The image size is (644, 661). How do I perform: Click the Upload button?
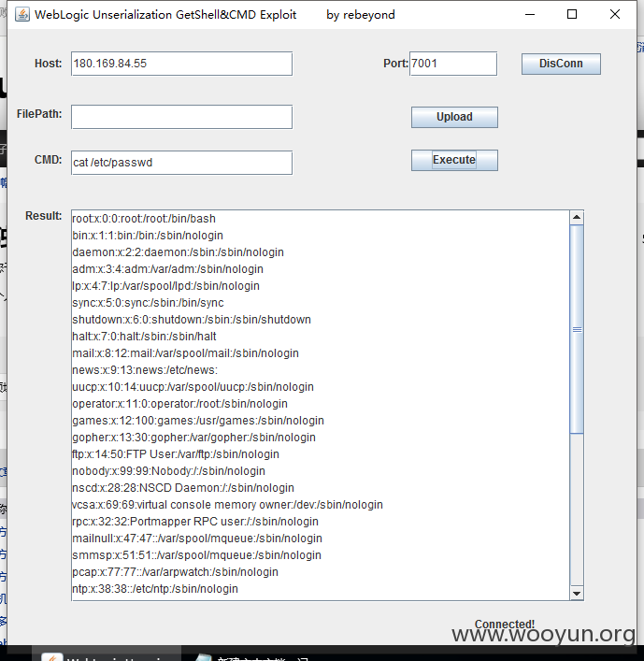tap(454, 117)
